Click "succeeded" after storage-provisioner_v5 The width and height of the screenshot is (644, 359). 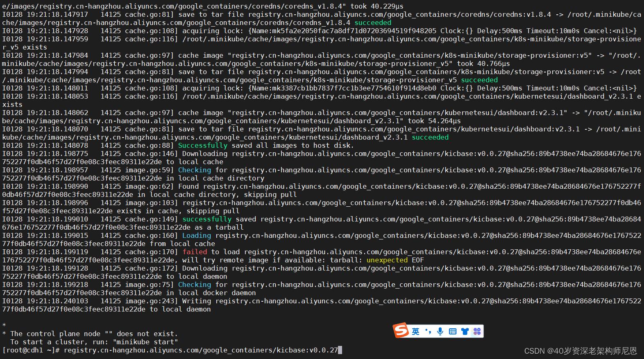(x=479, y=80)
